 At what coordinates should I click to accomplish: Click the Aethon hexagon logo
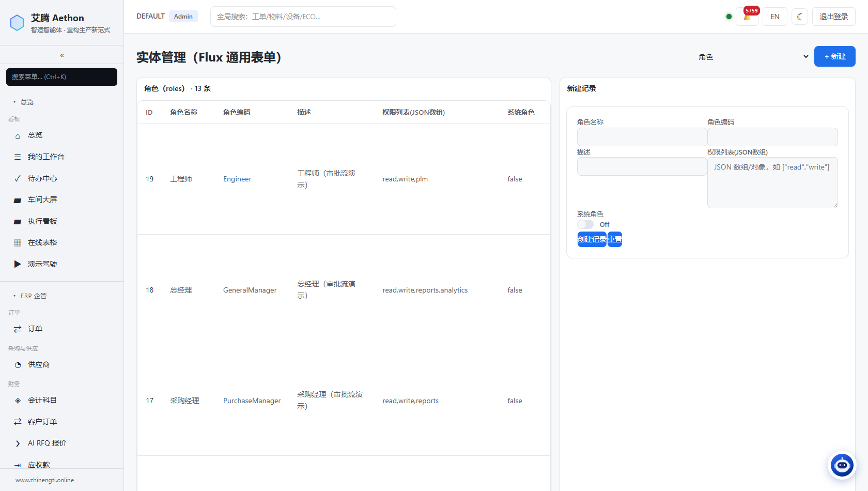click(17, 23)
